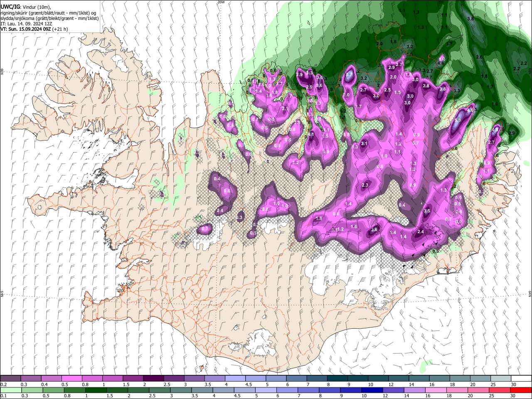This screenshot has width=532, height=399.
Task: Click the dark teal snow swatch for 8–9
Action: (337, 378)
